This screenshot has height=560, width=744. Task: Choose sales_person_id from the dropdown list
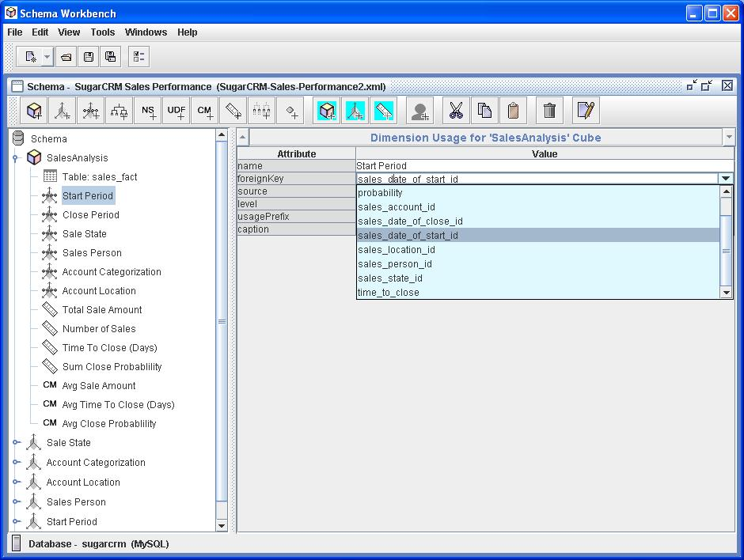(394, 264)
